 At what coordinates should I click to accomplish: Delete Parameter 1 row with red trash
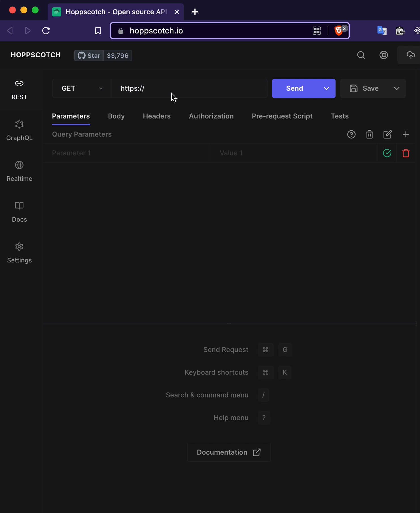click(x=406, y=153)
